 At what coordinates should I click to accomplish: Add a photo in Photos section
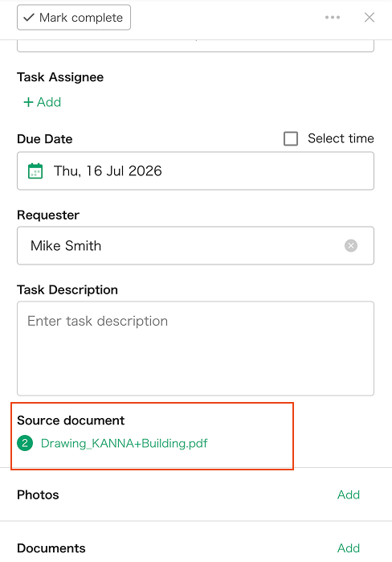[x=349, y=494]
